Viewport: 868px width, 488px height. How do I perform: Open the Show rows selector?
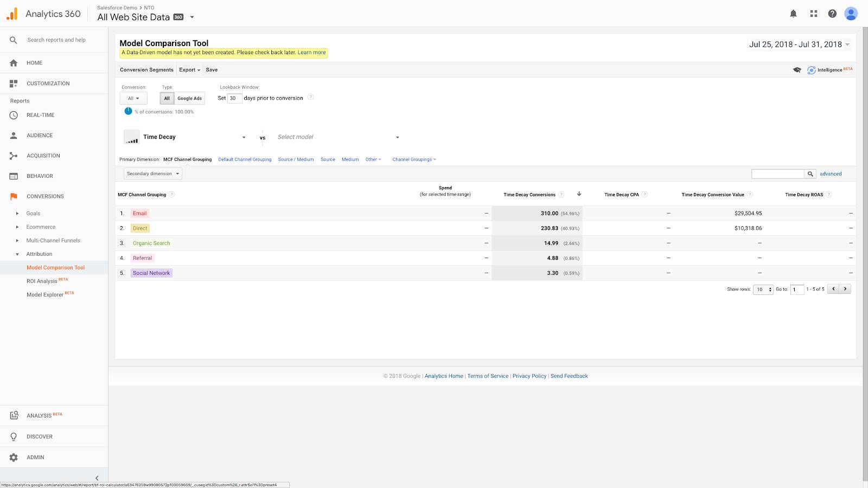[763, 290]
